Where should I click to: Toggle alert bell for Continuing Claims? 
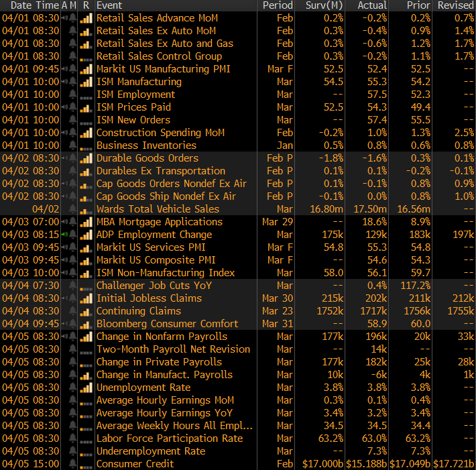click(72, 311)
